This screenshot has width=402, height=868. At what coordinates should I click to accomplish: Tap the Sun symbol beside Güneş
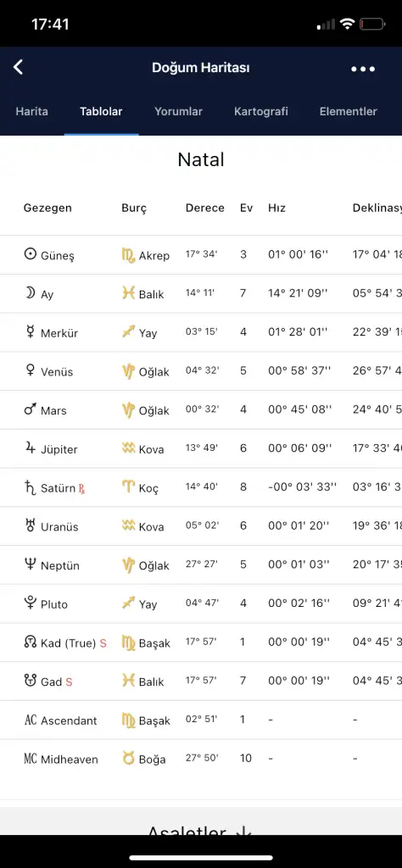(30, 254)
